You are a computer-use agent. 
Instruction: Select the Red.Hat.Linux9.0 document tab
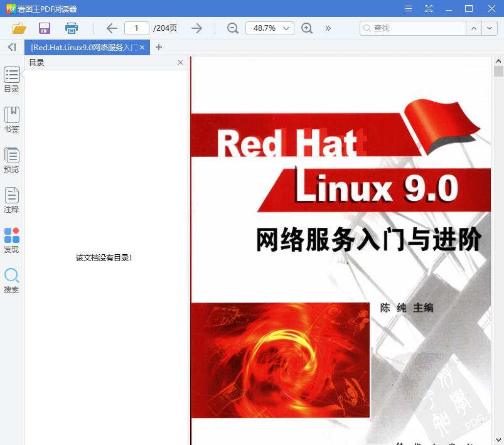pos(84,48)
